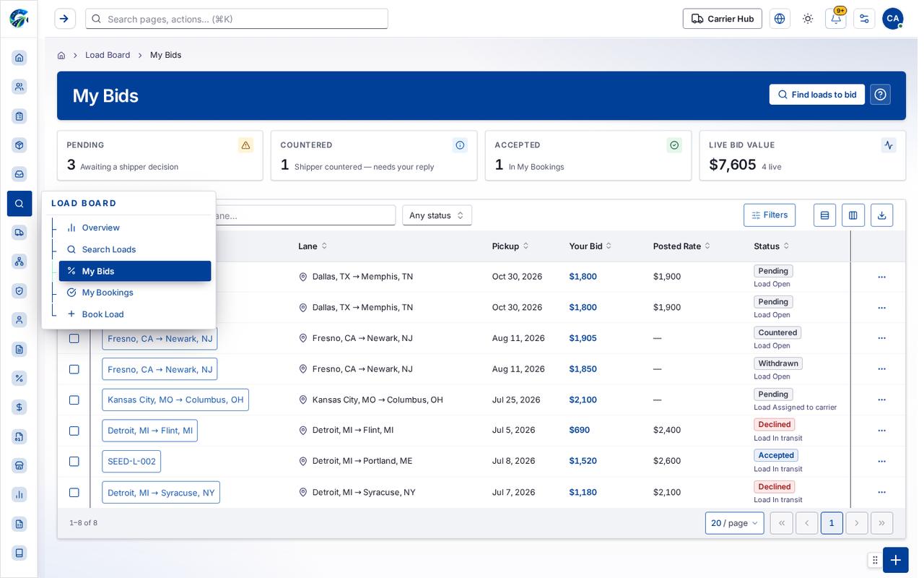Toggle the light/dark theme sun icon
The width and height of the screenshot is (924, 578).
pos(808,19)
